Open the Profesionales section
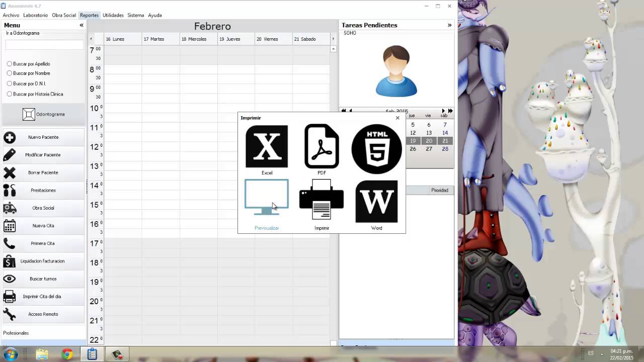Image resolution: width=644 pixels, height=362 pixels. tap(16, 333)
